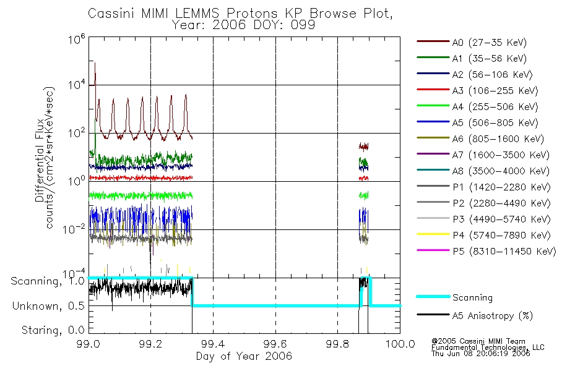Viewport: 588px width, 371px height.
Task: Click the magenta P5 legend line
Action: tap(433, 250)
